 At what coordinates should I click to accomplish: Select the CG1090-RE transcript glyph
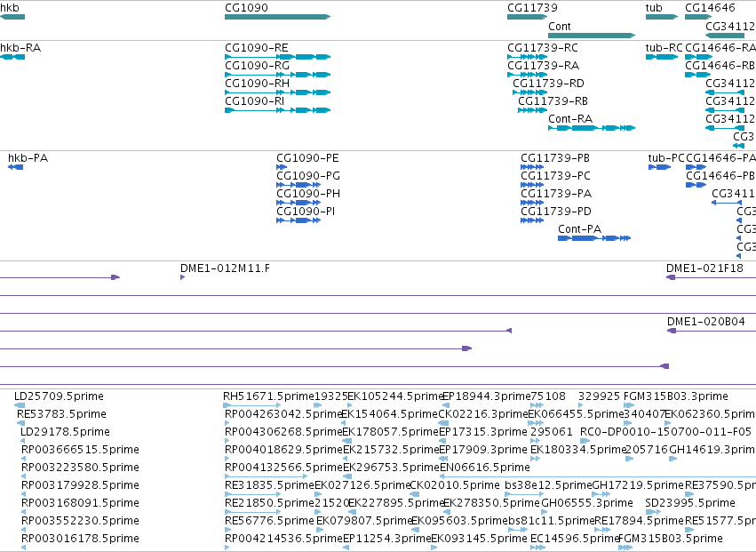pos(278,57)
